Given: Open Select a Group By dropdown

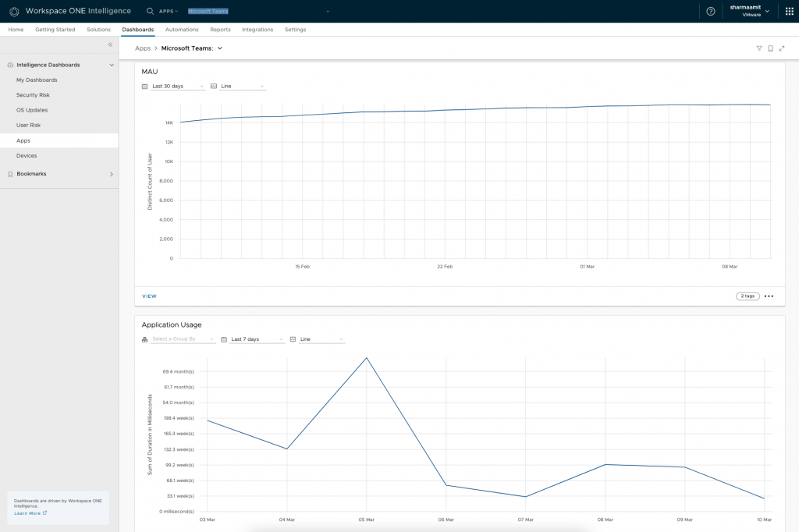Looking at the screenshot, I should tap(183, 339).
